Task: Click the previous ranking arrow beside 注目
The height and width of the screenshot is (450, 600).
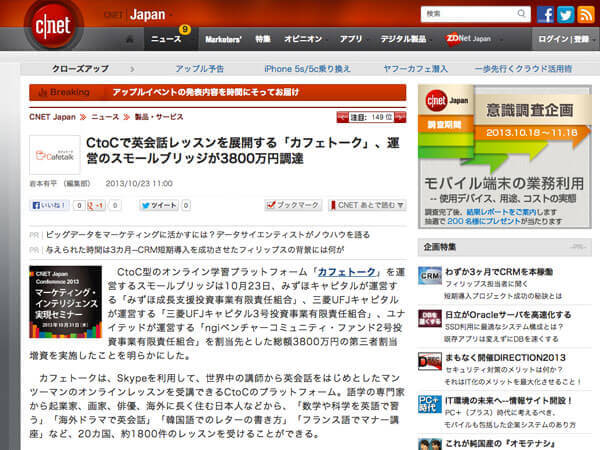Action: (342, 117)
